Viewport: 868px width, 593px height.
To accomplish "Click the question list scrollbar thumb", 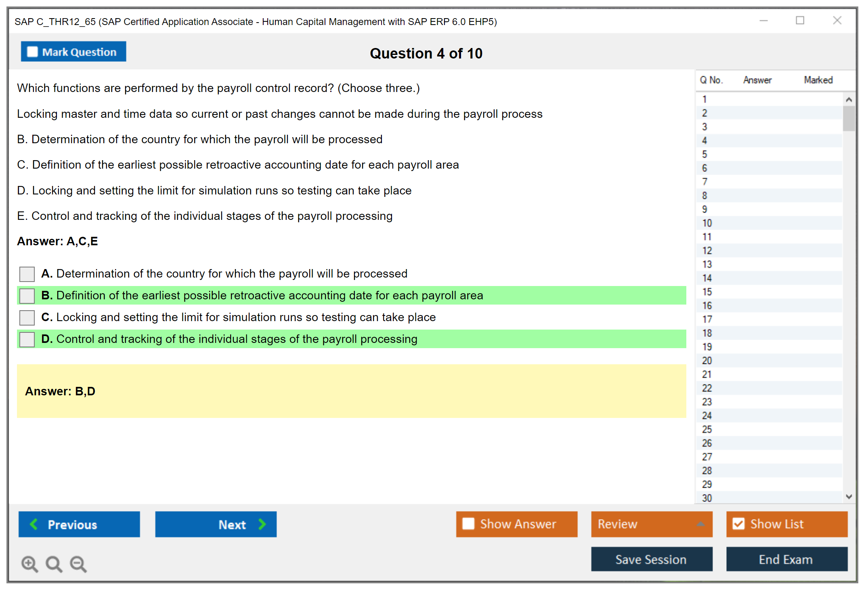I will click(x=849, y=118).
